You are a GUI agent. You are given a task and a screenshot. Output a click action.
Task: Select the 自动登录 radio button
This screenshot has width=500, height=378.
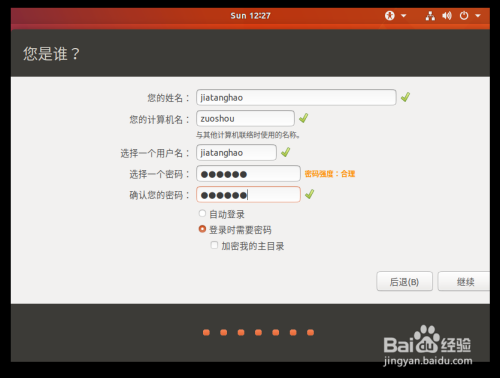pyautogui.click(x=202, y=213)
